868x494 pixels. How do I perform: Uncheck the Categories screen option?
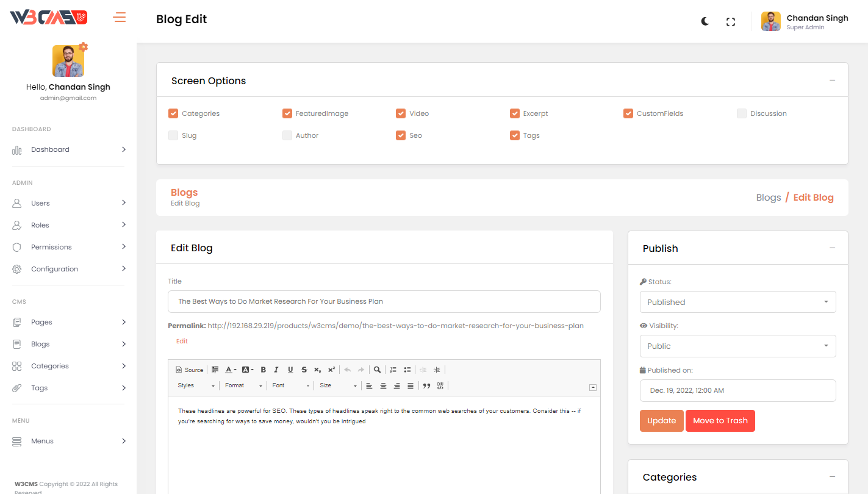[173, 113]
